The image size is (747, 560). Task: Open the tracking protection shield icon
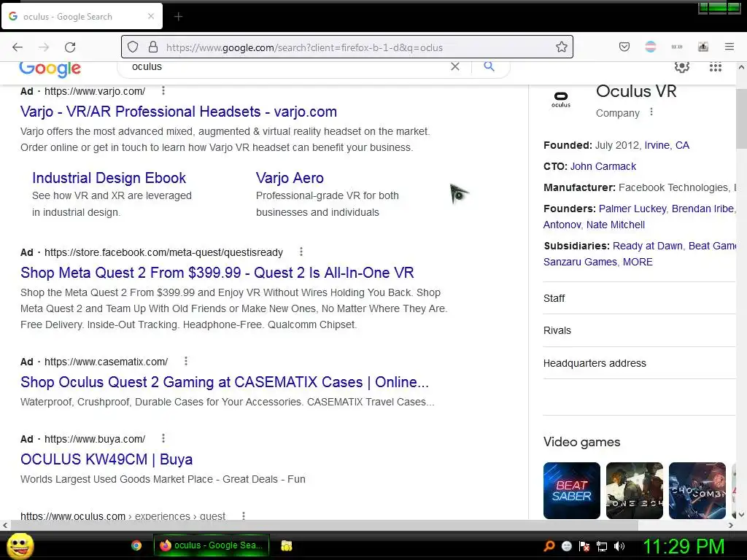(x=133, y=47)
